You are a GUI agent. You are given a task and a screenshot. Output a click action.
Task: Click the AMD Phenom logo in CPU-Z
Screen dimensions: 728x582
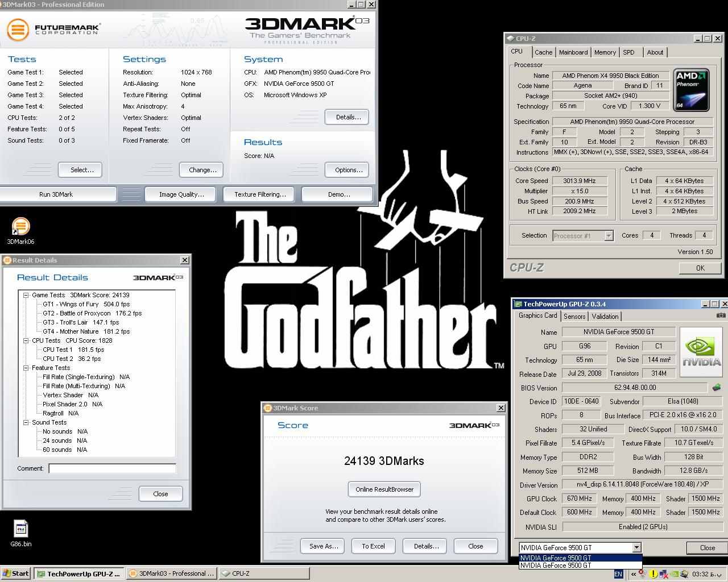tap(691, 90)
